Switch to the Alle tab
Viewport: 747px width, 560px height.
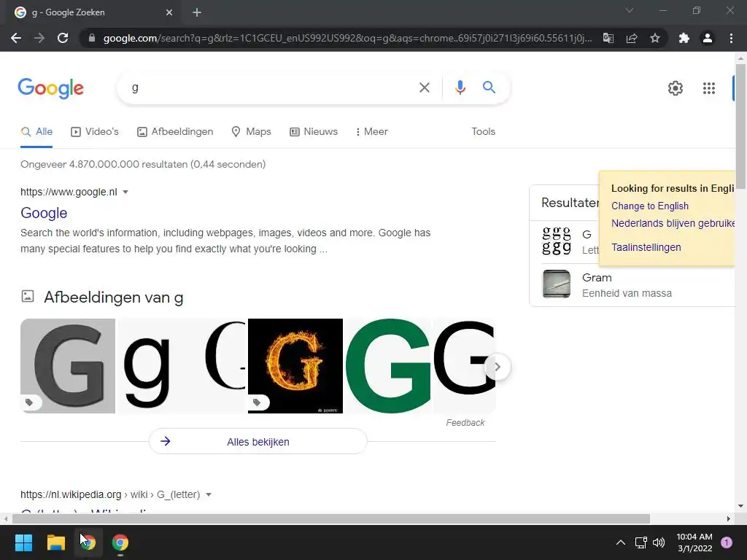[x=36, y=131]
